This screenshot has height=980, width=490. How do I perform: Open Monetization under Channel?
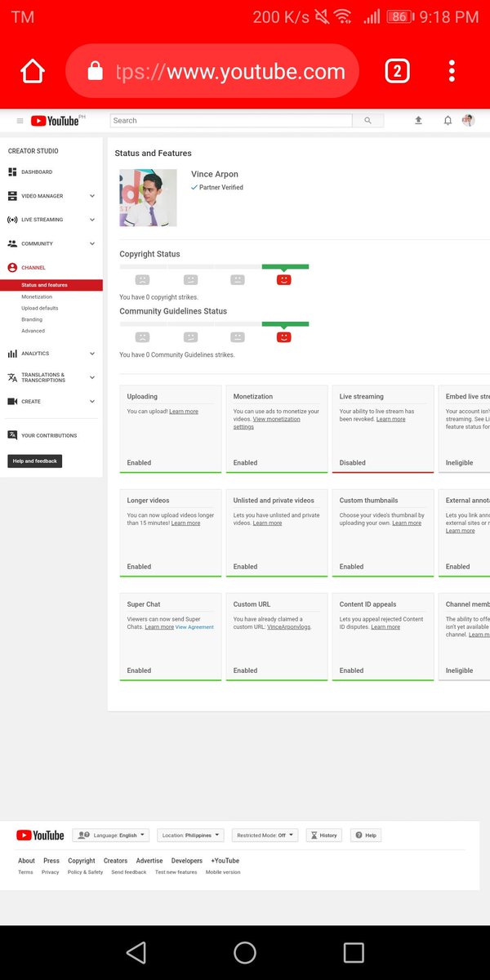[37, 296]
